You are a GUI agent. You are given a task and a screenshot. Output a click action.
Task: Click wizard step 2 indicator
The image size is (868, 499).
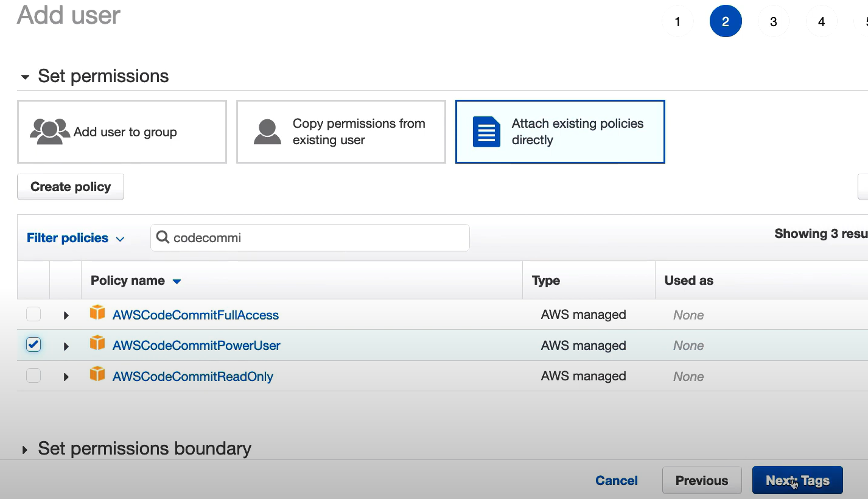click(x=726, y=21)
